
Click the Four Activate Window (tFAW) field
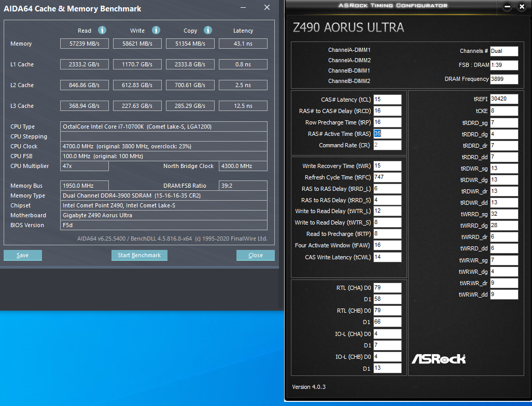click(387, 245)
